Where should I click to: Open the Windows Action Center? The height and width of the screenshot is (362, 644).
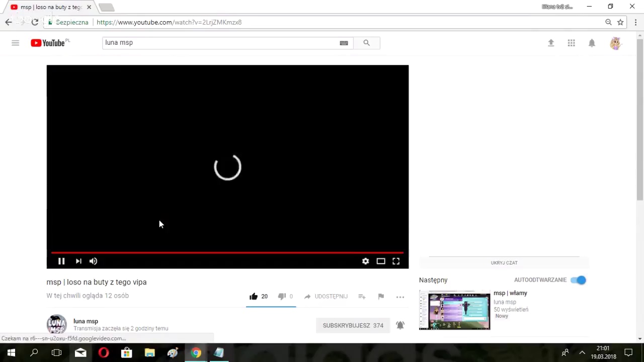(628, 352)
